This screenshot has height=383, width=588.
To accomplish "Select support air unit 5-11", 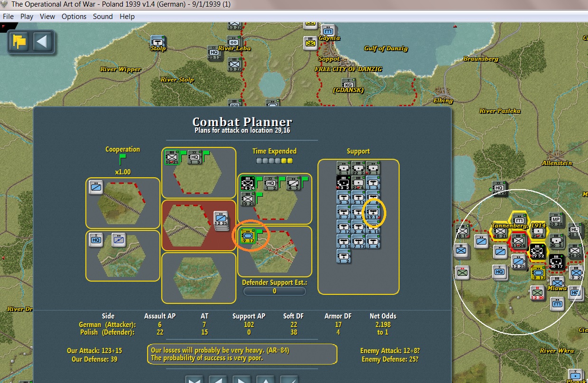I will (x=358, y=197).
